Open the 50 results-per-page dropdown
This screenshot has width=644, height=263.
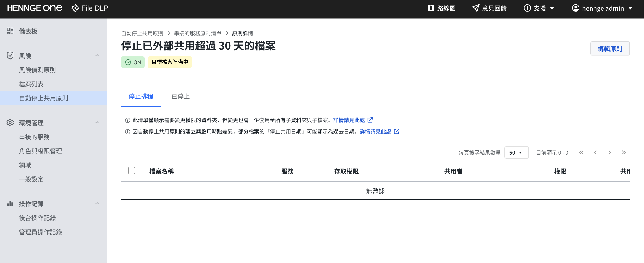[516, 153]
